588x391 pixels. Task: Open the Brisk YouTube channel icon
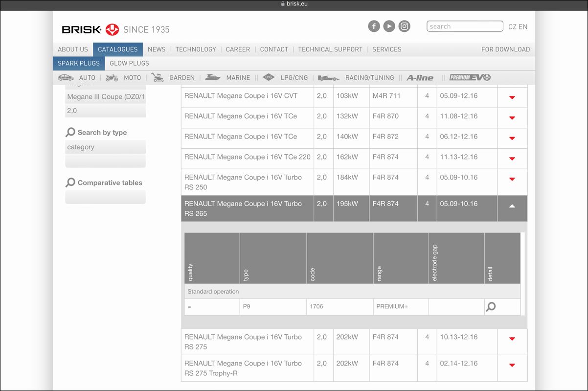[389, 26]
